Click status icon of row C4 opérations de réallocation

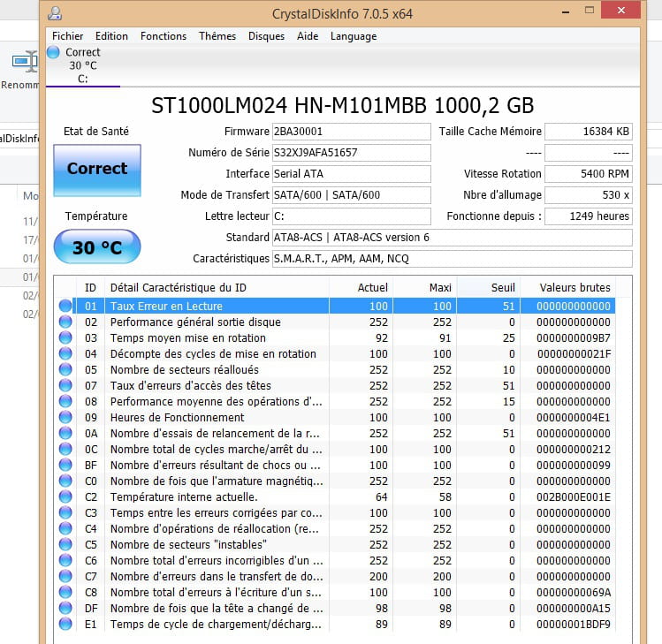click(65, 528)
